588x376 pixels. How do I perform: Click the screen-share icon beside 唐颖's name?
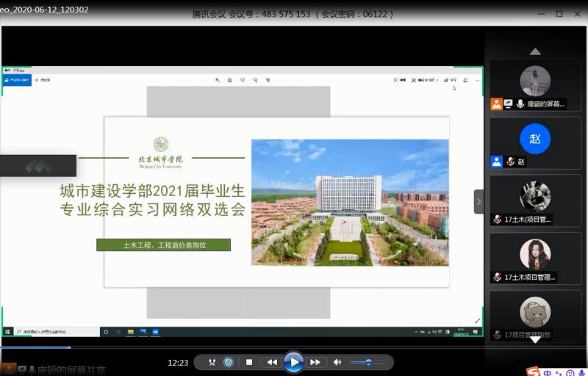click(508, 104)
